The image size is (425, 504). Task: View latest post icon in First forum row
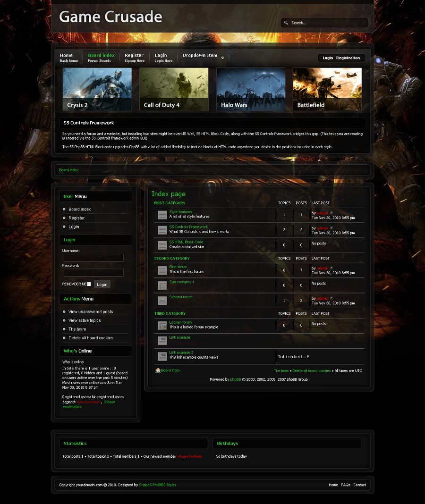tap(331, 268)
